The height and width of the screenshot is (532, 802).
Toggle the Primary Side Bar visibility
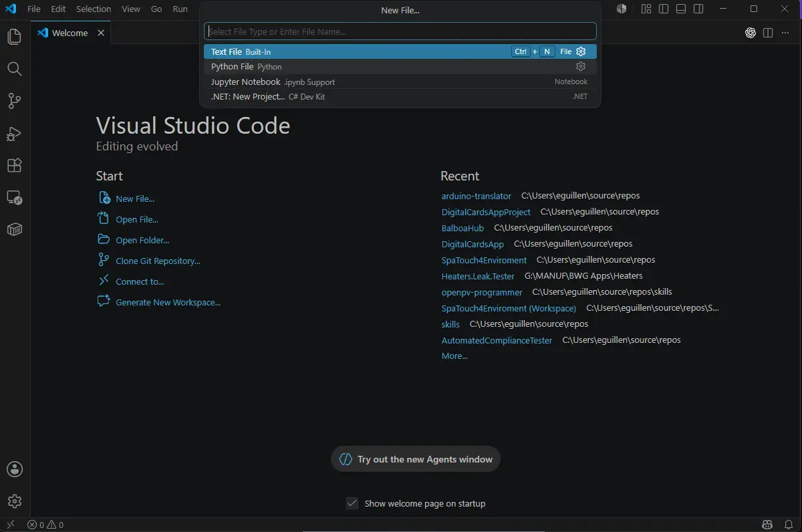coord(664,9)
